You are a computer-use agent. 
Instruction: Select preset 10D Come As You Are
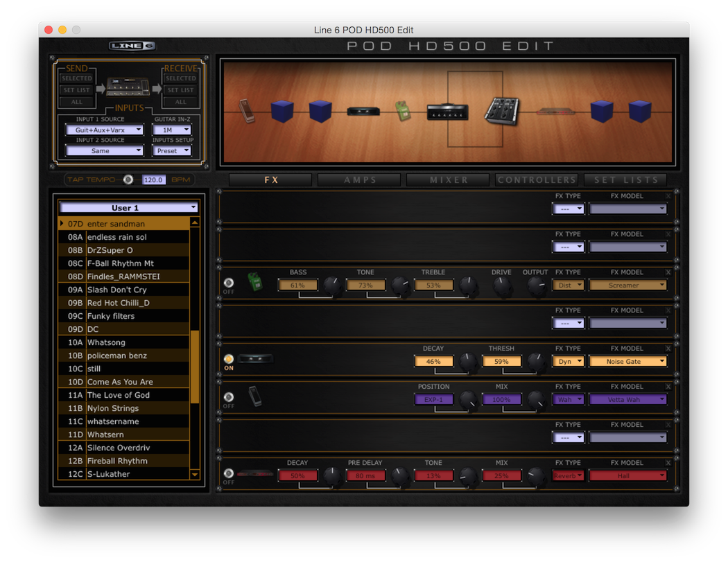(x=124, y=382)
